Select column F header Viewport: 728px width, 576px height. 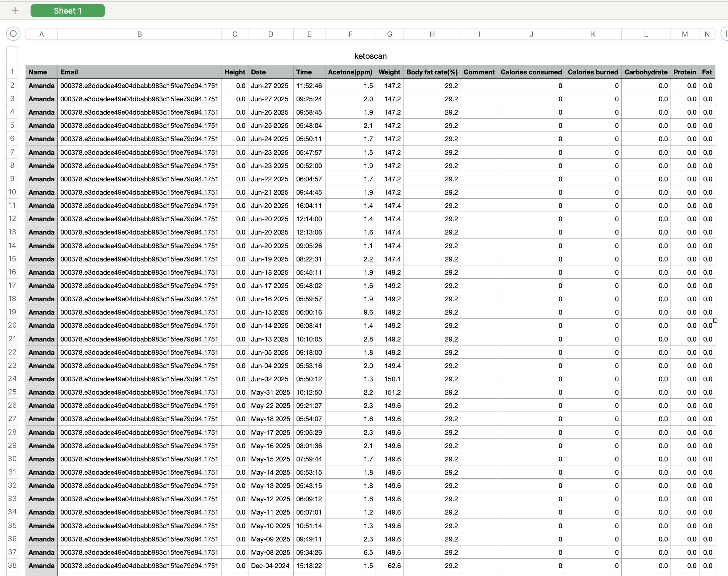point(350,34)
